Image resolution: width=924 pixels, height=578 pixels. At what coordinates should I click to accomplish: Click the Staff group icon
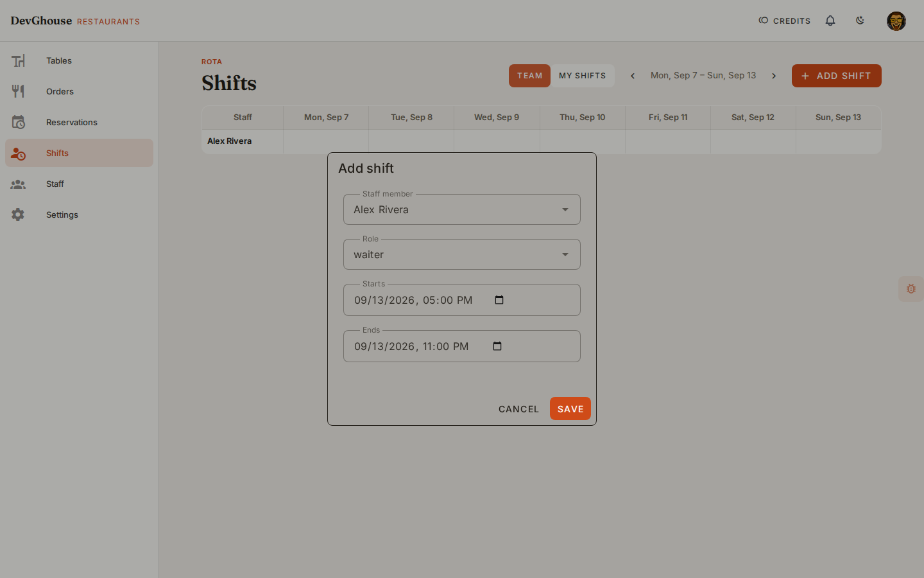(x=18, y=184)
